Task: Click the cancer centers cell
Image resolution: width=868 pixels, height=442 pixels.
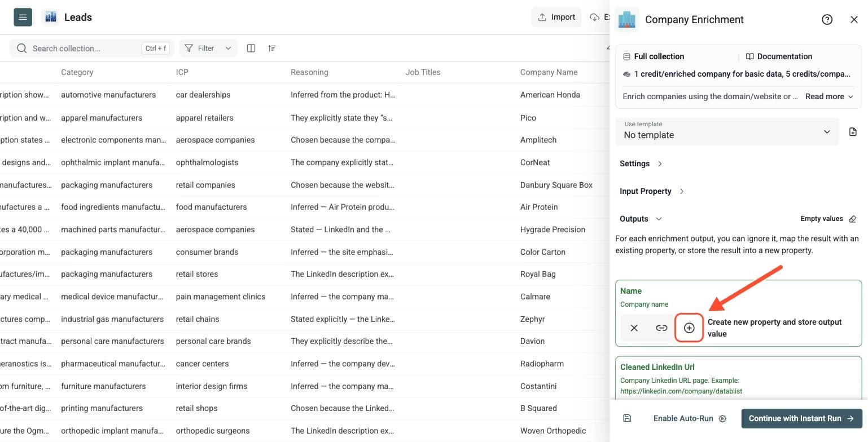Action: (203, 364)
